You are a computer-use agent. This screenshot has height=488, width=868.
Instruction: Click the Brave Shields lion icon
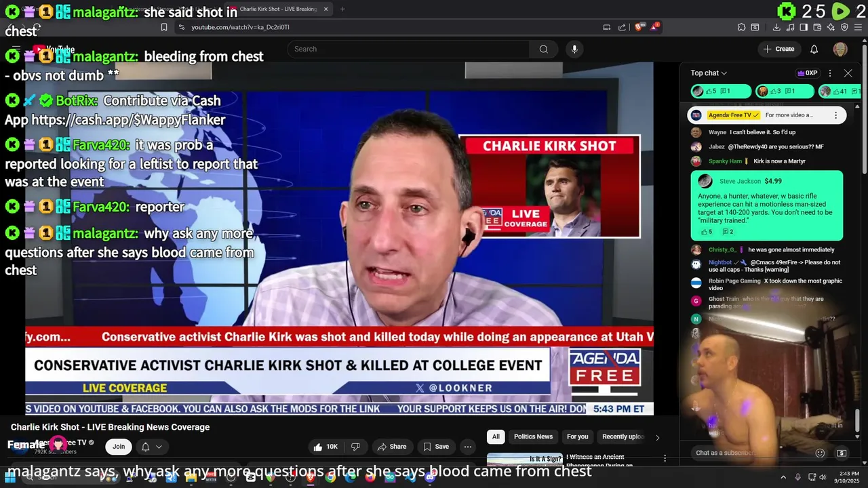tap(639, 27)
